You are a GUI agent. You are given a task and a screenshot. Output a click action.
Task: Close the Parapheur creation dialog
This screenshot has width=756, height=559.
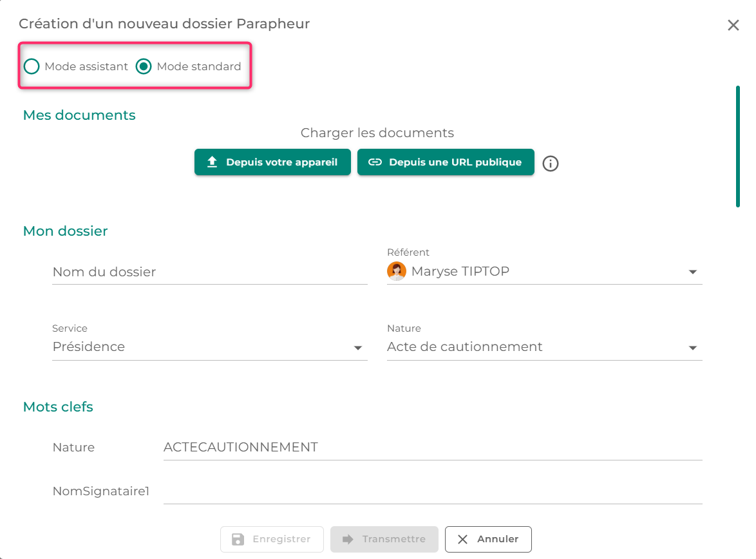click(x=733, y=25)
